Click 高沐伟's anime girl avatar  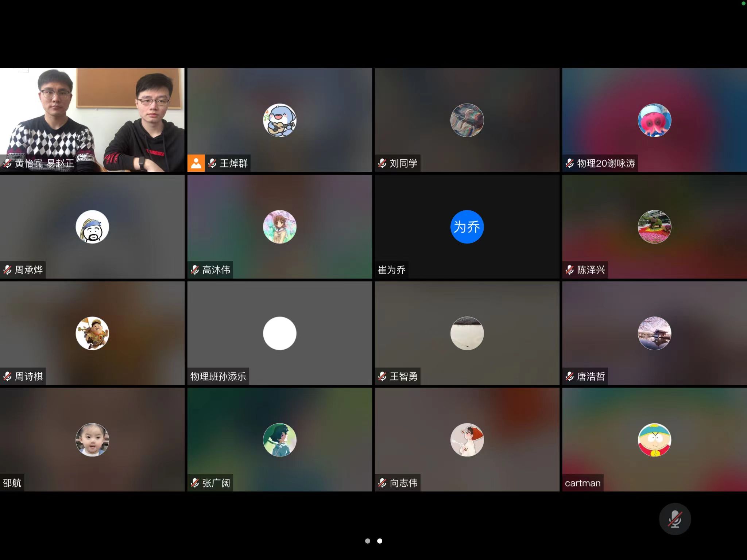tap(280, 227)
